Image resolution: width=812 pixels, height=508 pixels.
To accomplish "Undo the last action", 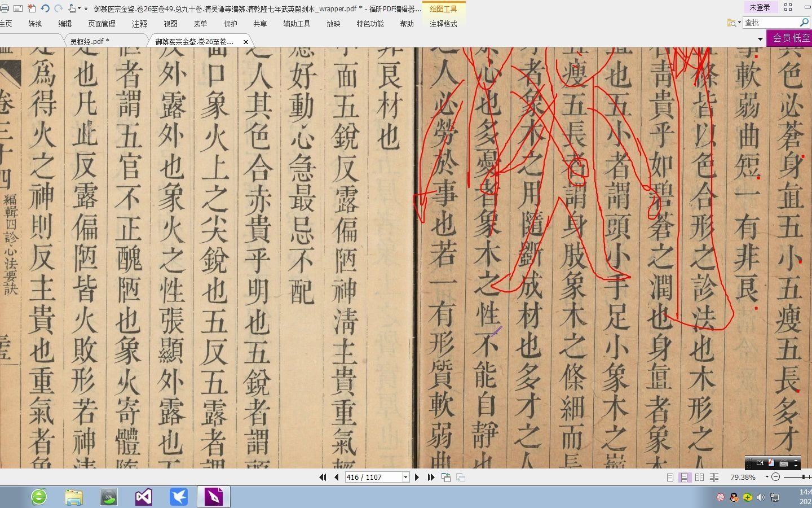I will tap(45, 8).
